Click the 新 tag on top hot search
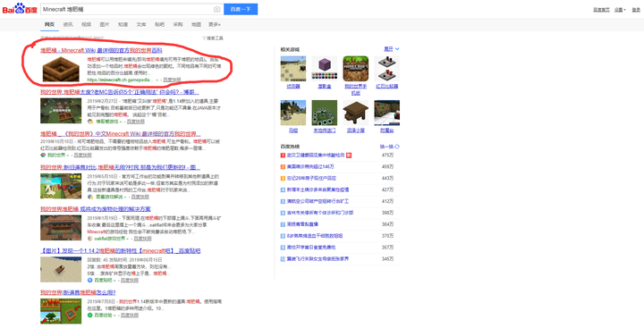644x328 pixels. click(x=349, y=156)
